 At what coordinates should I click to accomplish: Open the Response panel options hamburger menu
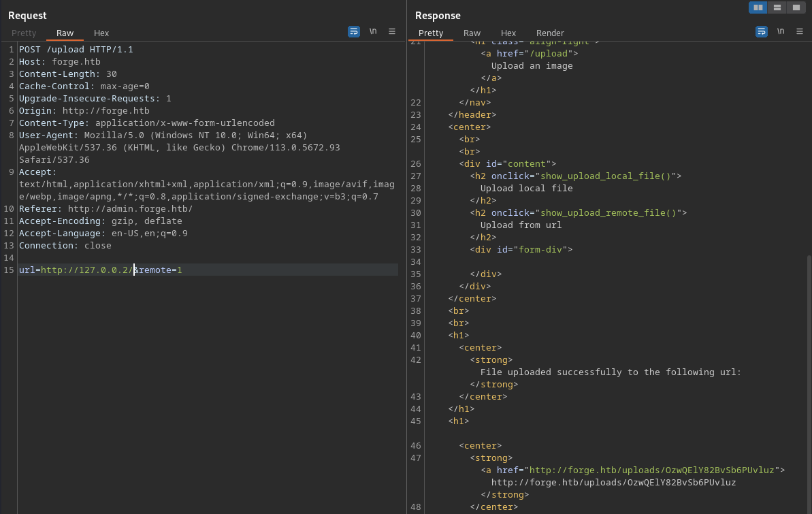click(x=800, y=31)
